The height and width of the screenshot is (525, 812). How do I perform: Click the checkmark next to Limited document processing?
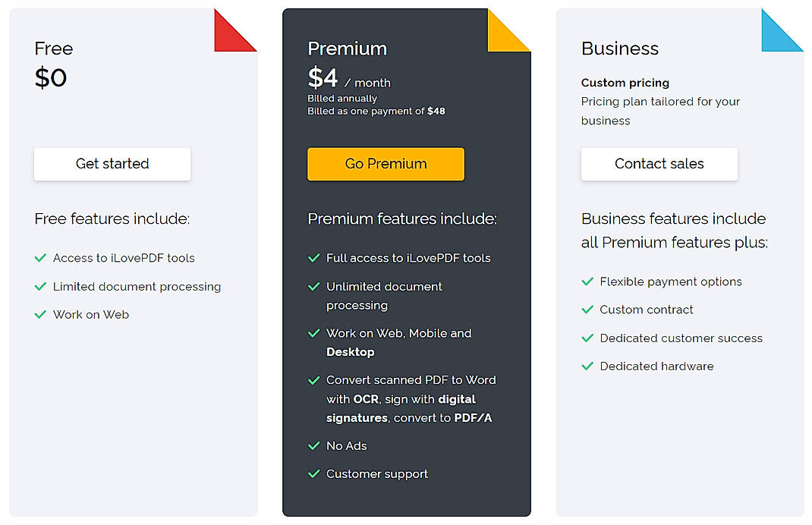[41, 287]
